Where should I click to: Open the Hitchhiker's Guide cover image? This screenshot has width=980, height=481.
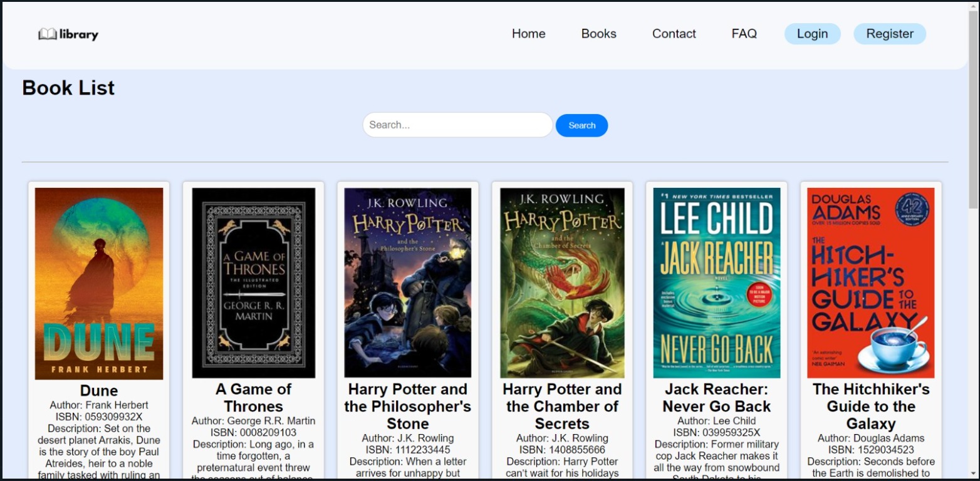click(871, 283)
